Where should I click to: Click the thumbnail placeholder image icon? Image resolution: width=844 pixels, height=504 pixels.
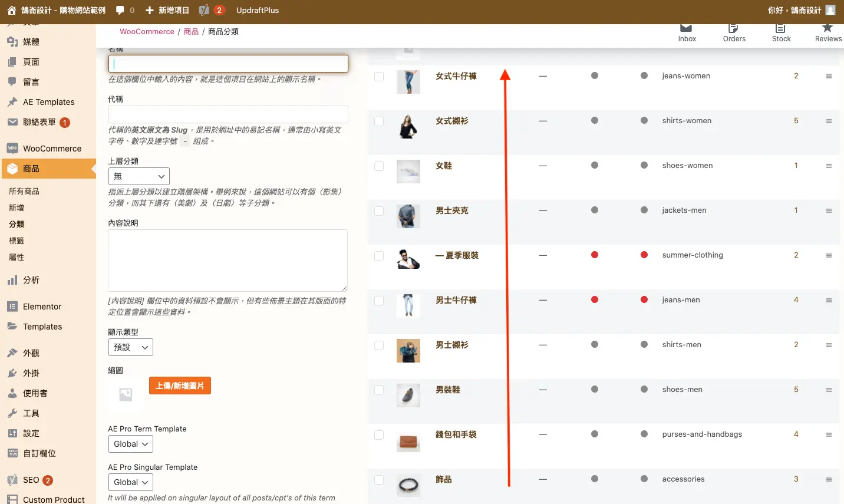coord(126,394)
